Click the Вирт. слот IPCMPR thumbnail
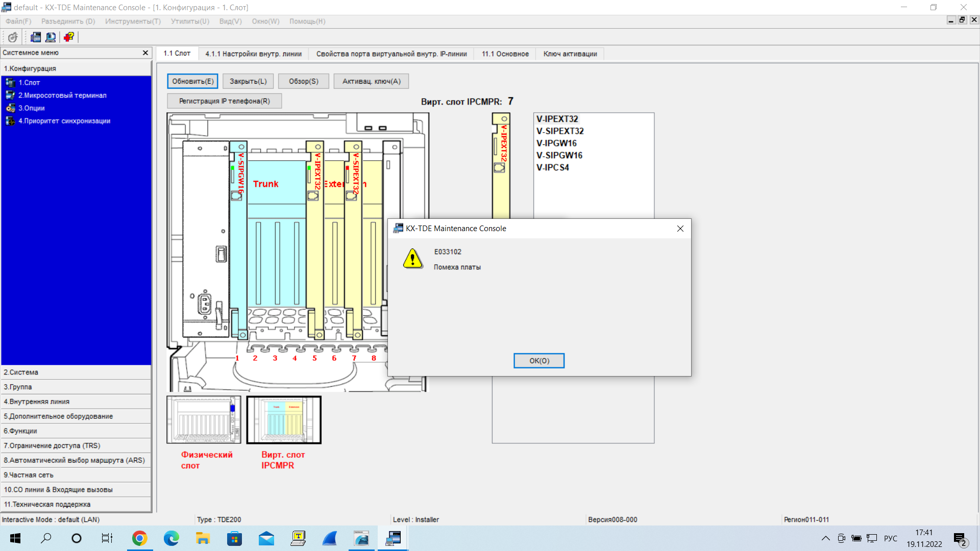 [284, 420]
